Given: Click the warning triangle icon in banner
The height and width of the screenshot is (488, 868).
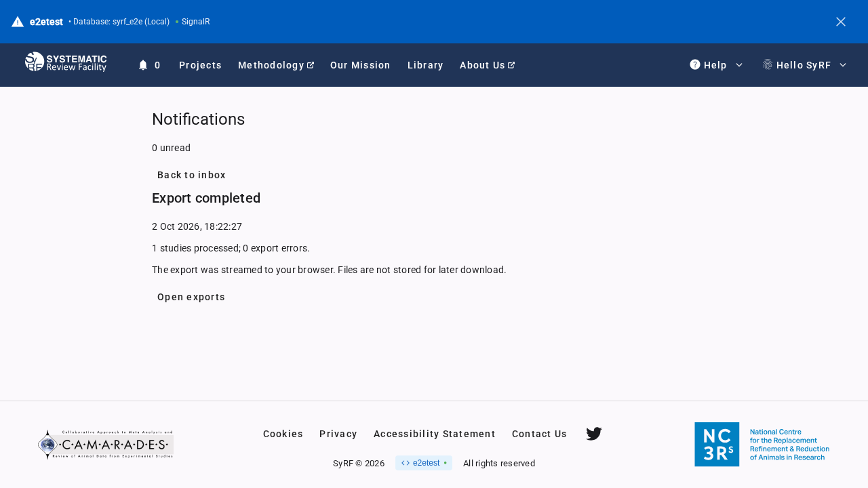Looking at the screenshot, I should click(18, 22).
